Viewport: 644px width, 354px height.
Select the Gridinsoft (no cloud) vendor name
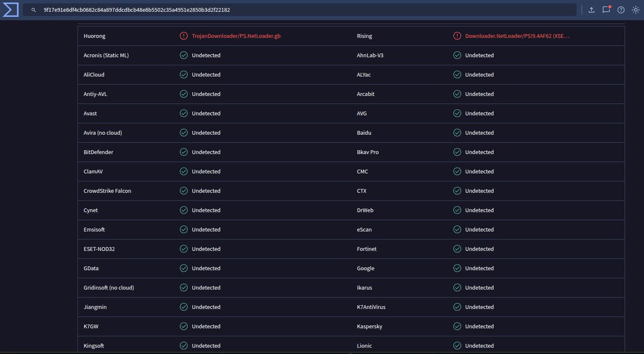coord(109,287)
